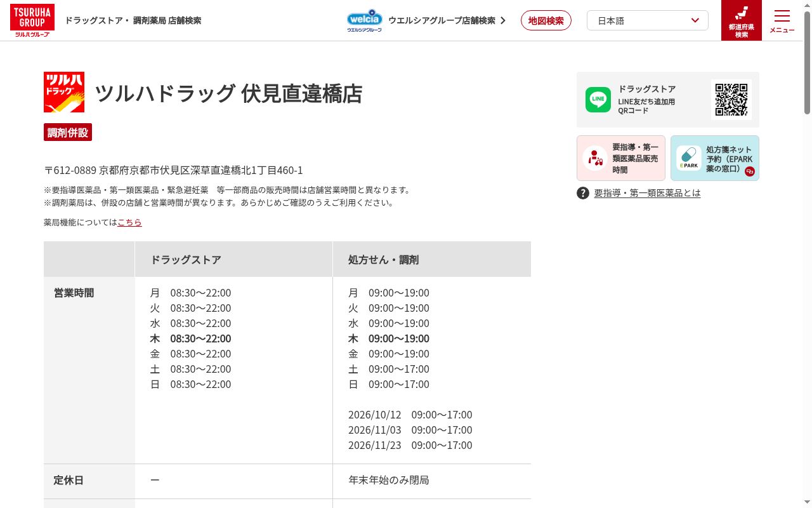Click the こちら pharmacy function link
This screenshot has width=812, height=508.
[x=129, y=222]
